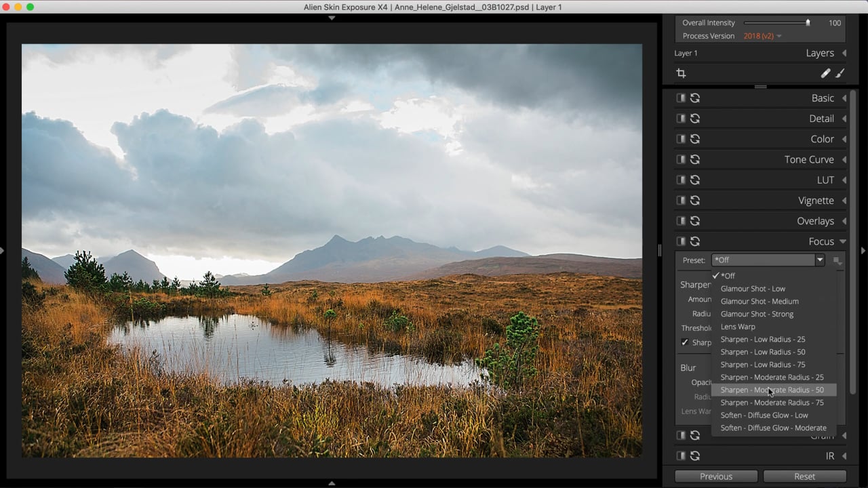Collapse the Focus panel arrow
The height and width of the screenshot is (488, 868).
(x=843, y=241)
